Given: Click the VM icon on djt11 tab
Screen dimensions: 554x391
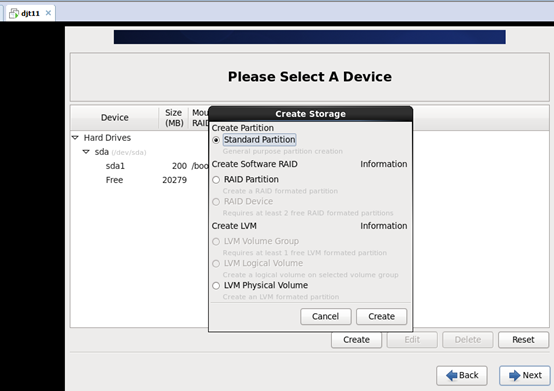Looking at the screenshot, I should pos(14,13).
